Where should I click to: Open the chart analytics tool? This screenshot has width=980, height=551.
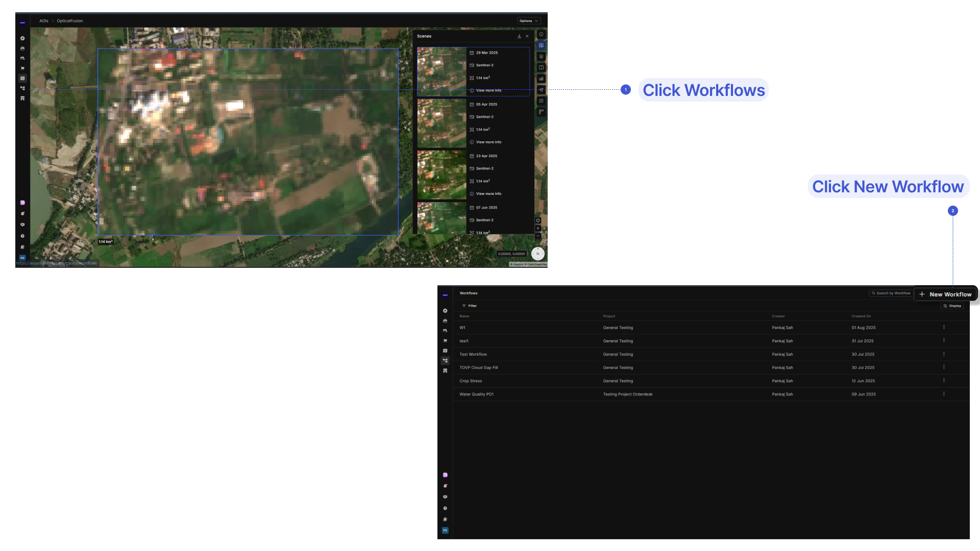pyautogui.click(x=541, y=79)
